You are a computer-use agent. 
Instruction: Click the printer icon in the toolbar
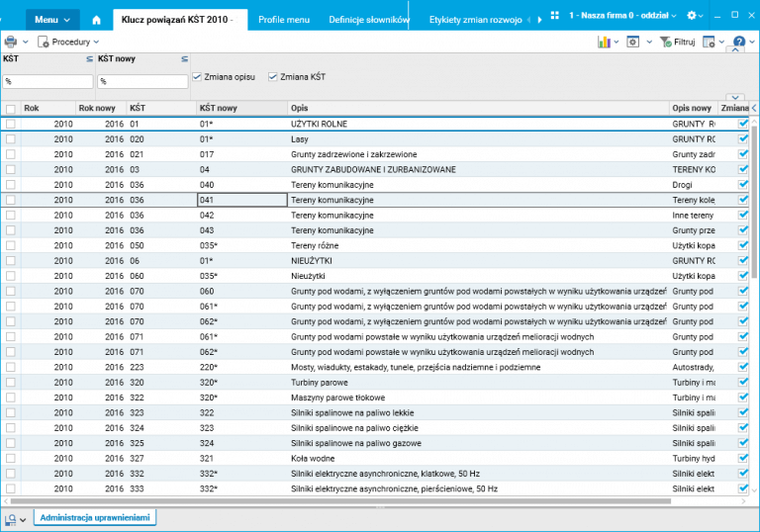point(10,43)
